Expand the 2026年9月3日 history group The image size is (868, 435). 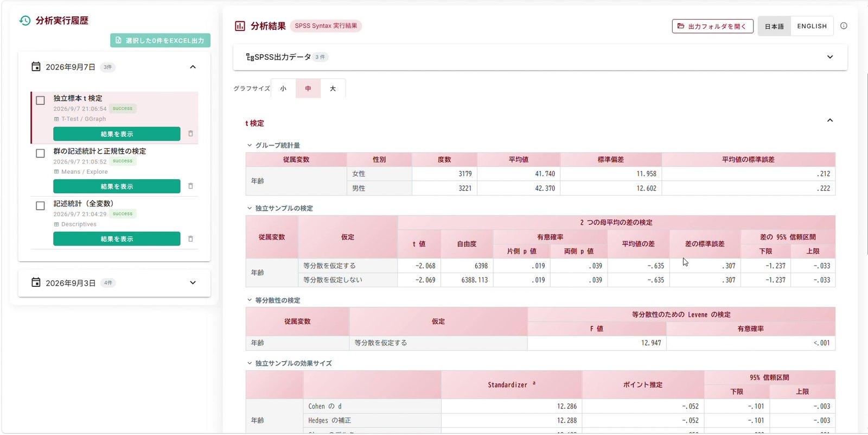(x=193, y=282)
